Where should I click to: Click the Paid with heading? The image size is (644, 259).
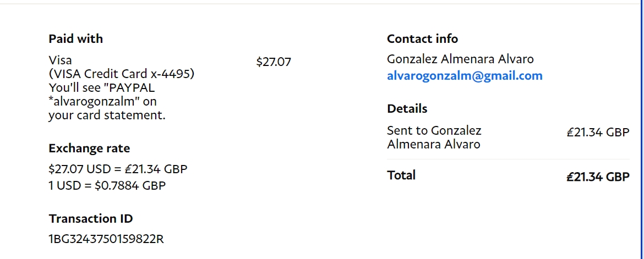click(x=75, y=38)
